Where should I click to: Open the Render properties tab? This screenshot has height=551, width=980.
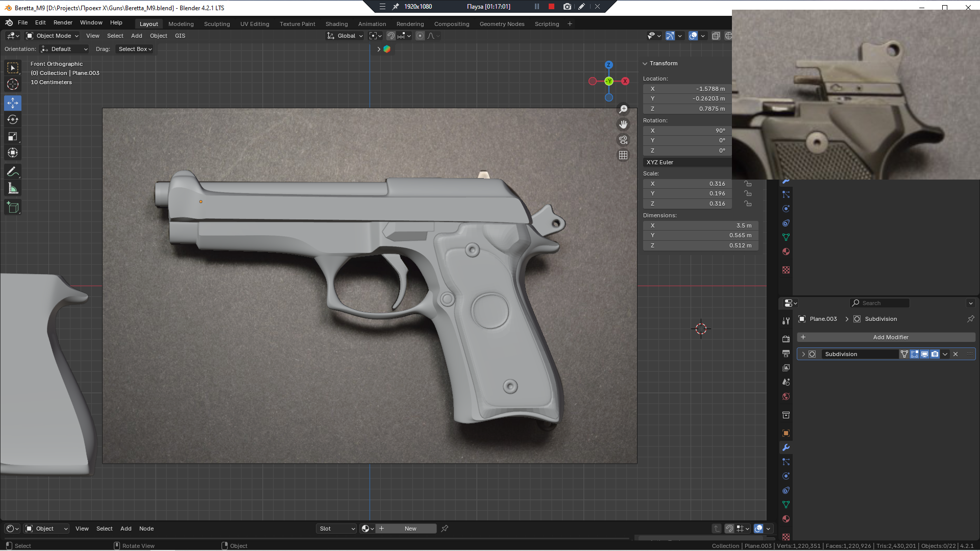(786, 339)
